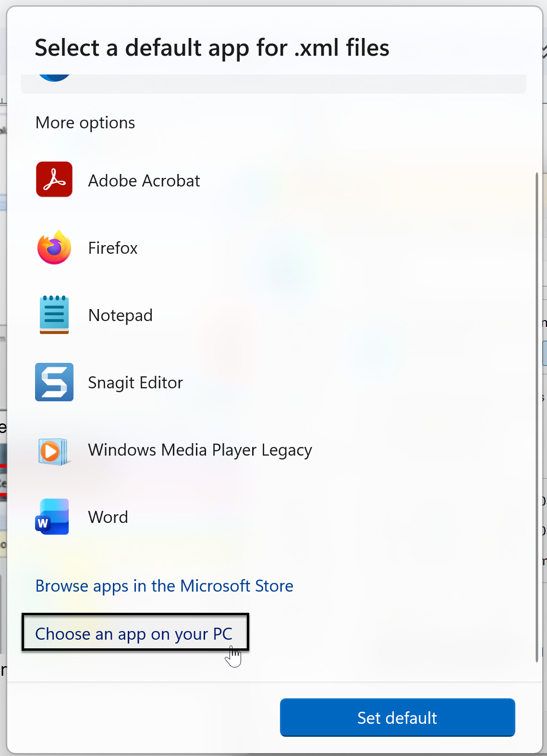
Task: Click the Notepad app icon
Action: pyautogui.click(x=54, y=315)
